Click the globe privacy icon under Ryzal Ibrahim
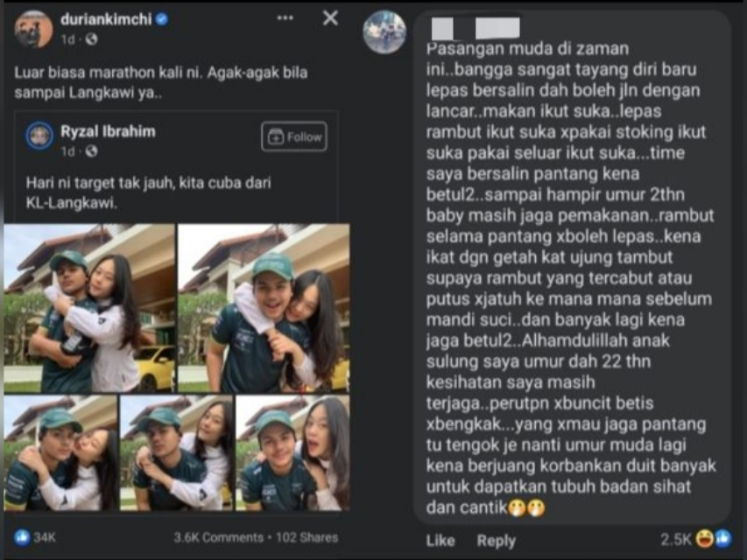The image size is (747, 560). point(91,151)
